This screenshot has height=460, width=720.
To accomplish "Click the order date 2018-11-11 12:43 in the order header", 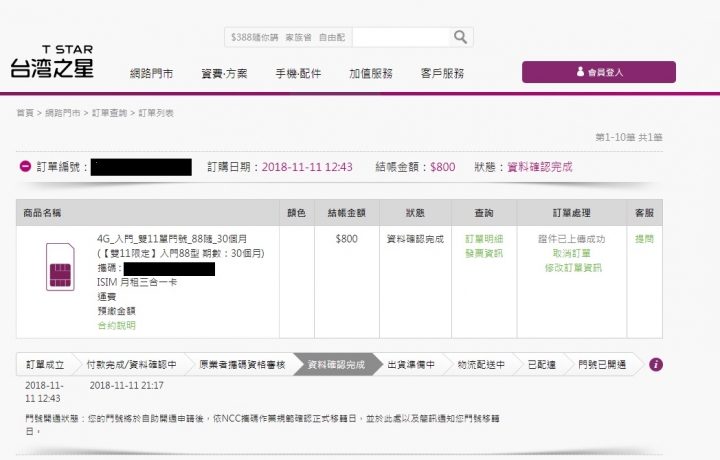I will coord(307,167).
